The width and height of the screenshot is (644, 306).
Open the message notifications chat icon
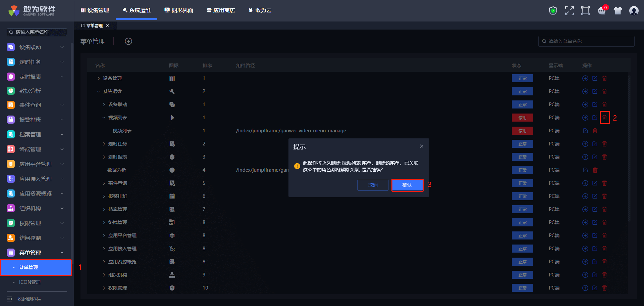[x=602, y=11]
